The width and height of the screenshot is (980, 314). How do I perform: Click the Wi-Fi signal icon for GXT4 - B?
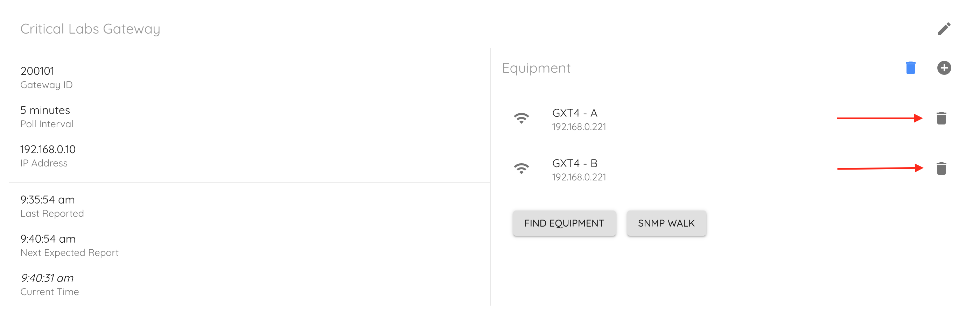(x=521, y=169)
